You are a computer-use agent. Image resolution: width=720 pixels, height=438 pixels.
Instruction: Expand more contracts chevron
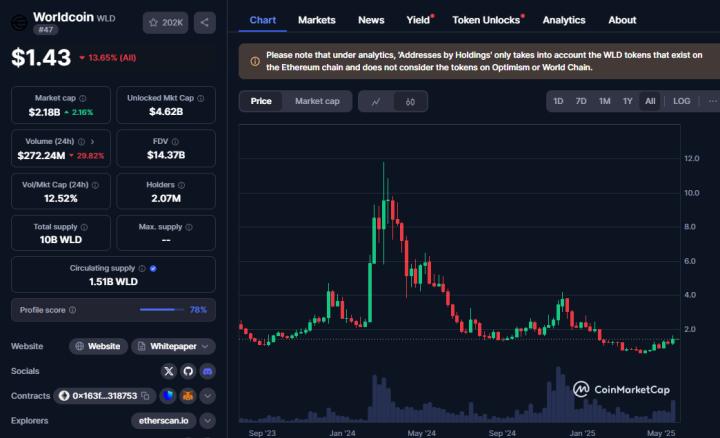tap(207, 396)
